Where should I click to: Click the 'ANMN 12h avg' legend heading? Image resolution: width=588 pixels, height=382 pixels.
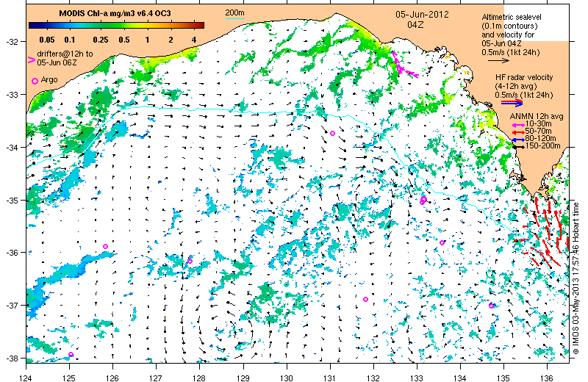click(x=537, y=117)
